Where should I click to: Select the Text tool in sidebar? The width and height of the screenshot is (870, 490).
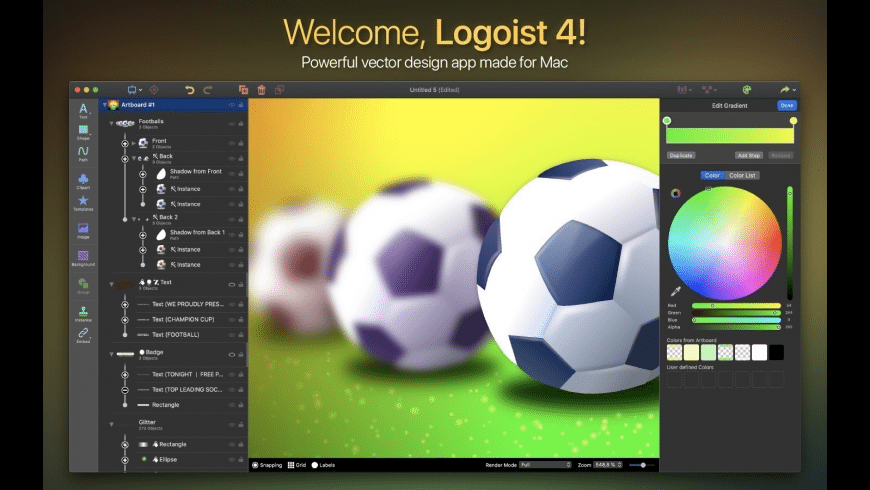pyautogui.click(x=83, y=110)
